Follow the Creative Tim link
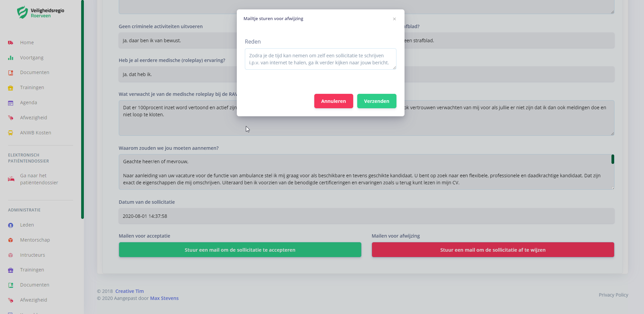This screenshot has width=644, height=314. 129,291
